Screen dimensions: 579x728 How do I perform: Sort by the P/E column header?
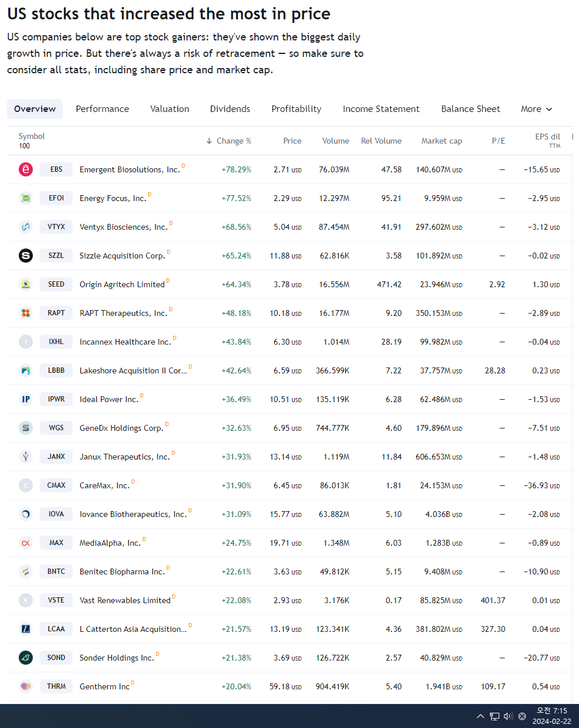[x=499, y=141]
